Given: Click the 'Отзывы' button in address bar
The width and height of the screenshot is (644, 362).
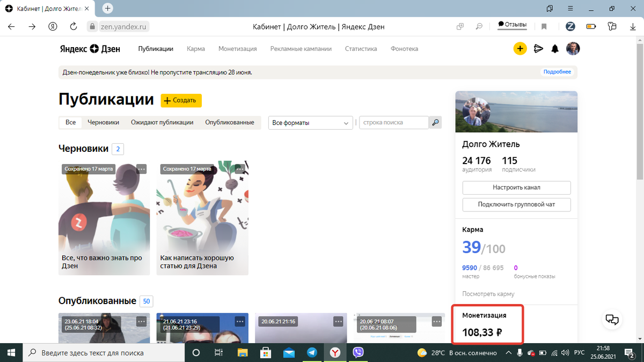Looking at the screenshot, I should (512, 25).
